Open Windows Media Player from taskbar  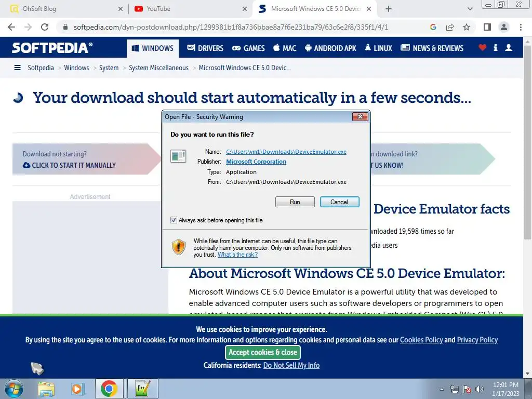(x=77, y=389)
